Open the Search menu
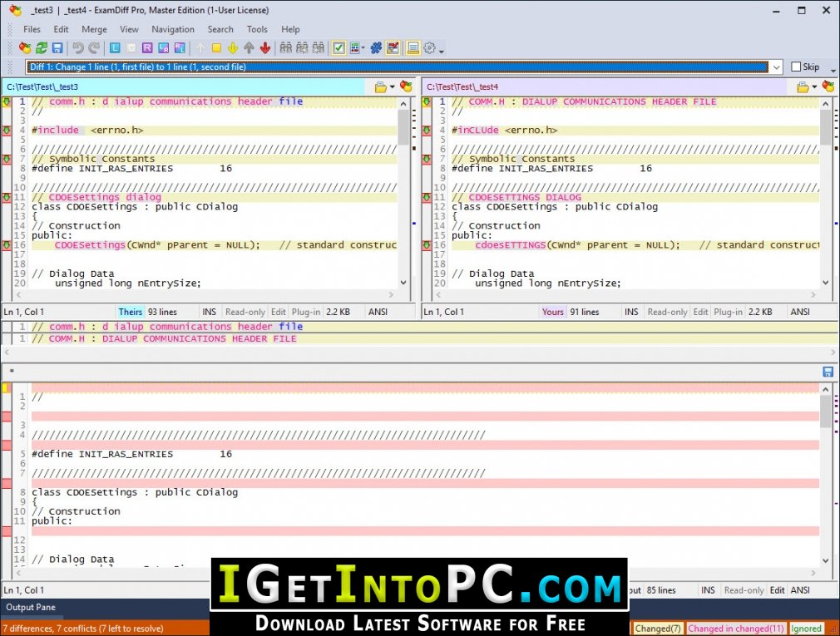Screen dimensions: 840x636 (x=220, y=29)
